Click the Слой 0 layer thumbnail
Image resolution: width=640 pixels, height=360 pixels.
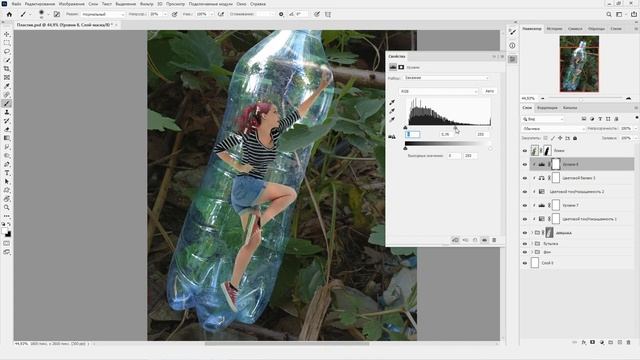click(535, 263)
